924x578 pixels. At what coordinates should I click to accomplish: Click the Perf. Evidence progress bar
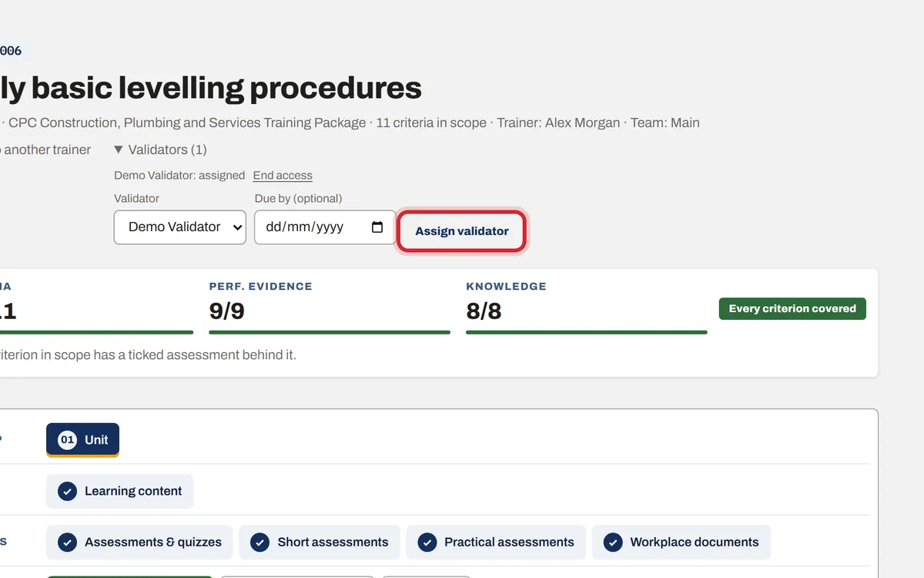tap(330, 332)
